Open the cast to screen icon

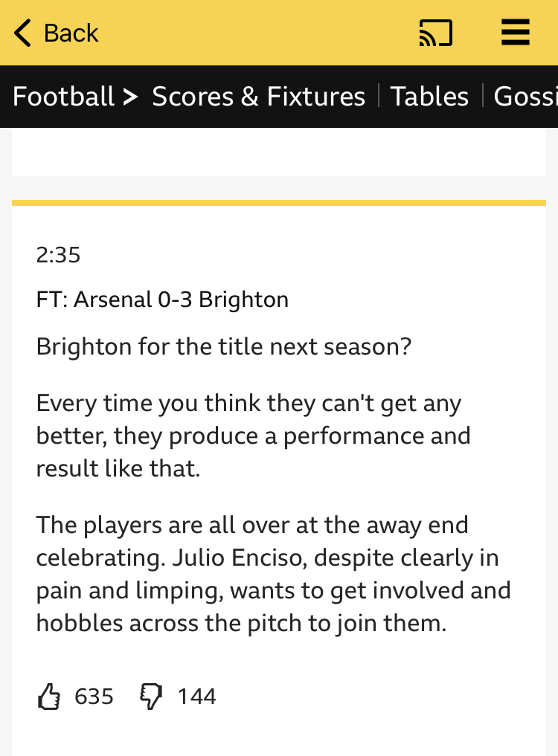pyautogui.click(x=436, y=33)
